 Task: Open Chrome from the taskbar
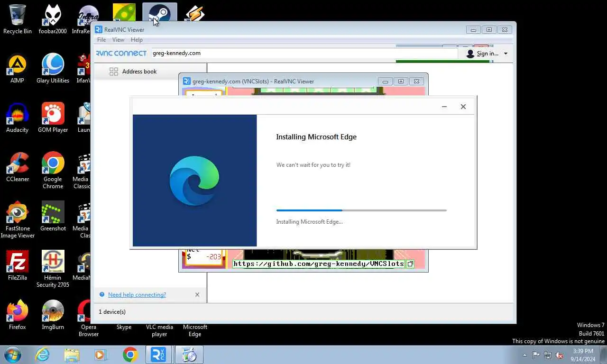click(130, 355)
